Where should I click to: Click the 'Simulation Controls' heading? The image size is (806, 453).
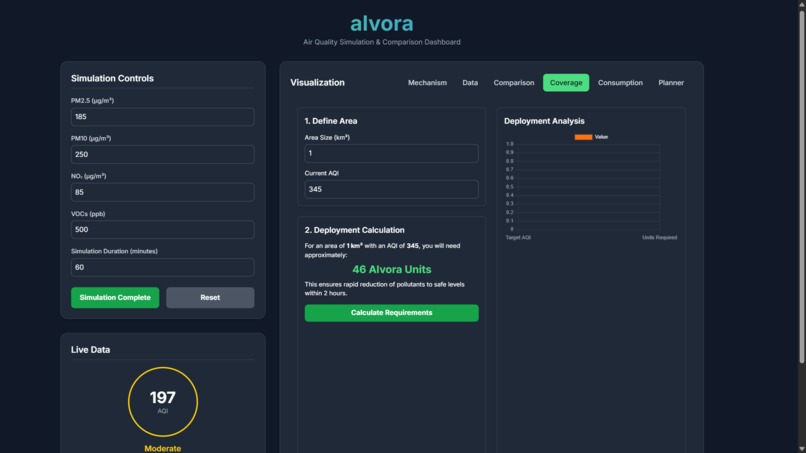112,78
